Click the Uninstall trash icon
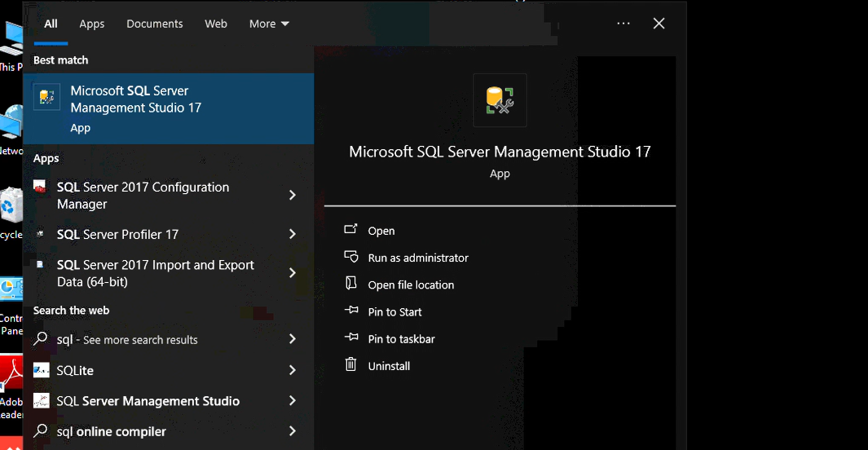 (351, 364)
